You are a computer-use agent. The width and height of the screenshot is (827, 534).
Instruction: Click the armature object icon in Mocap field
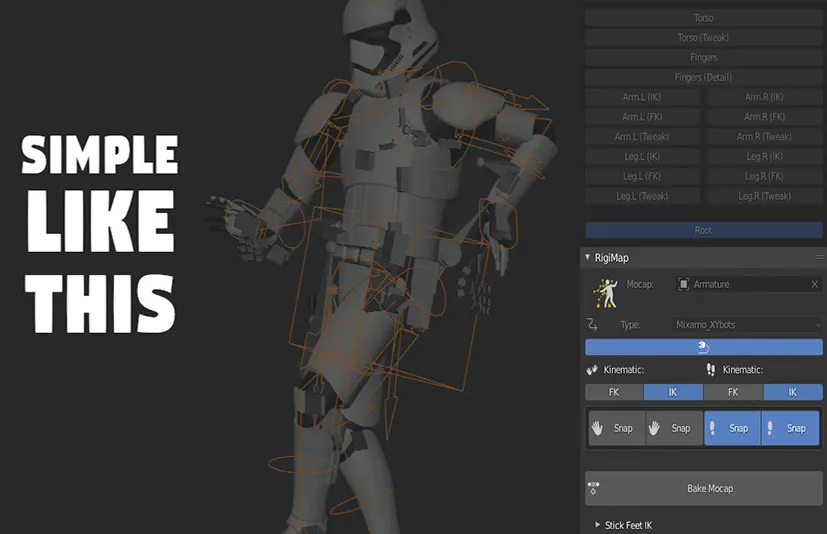[684, 284]
